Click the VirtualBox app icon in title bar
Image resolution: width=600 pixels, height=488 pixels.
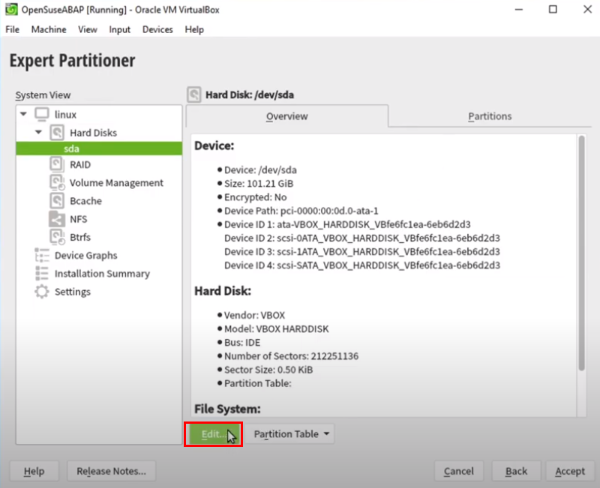pyautogui.click(x=11, y=9)
